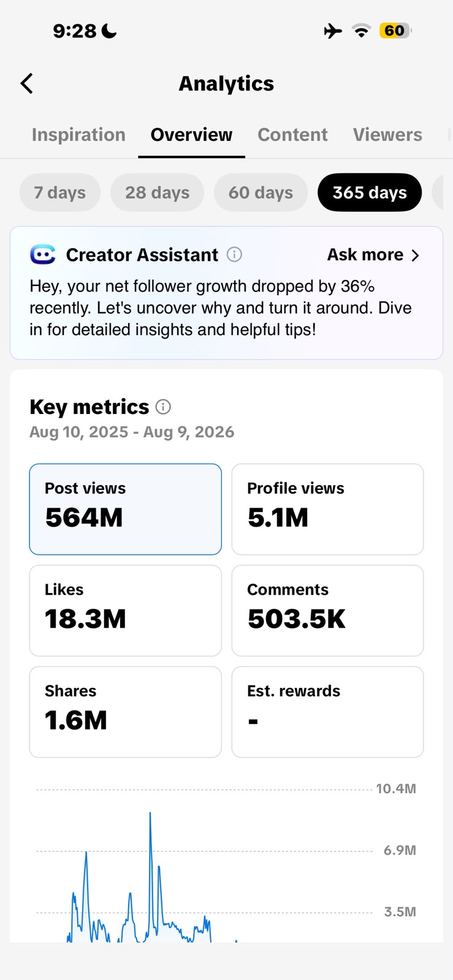Image resolution: width=453 pixels, height=980 pixels.
Task: Select the 28 days range
Action: [157, 192]
